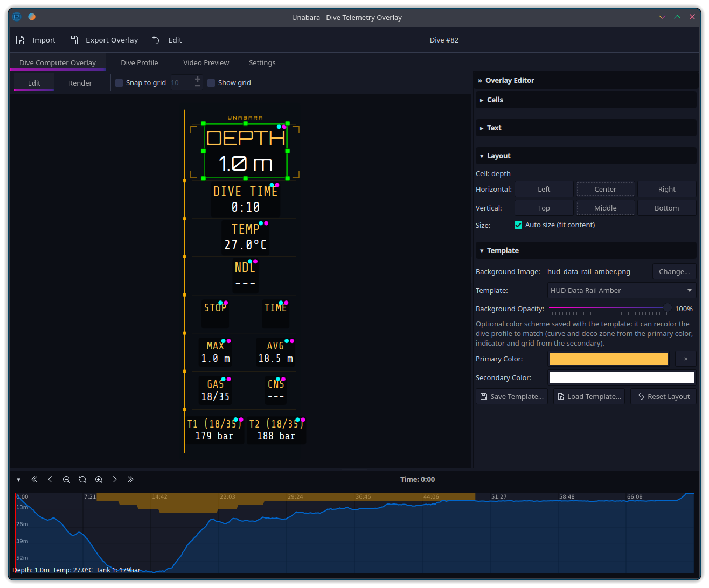Image resolution: width=709 pixels, height=588 pixels.
Task: Open the Secondary Color white swatch
Action: coord(622,377)
